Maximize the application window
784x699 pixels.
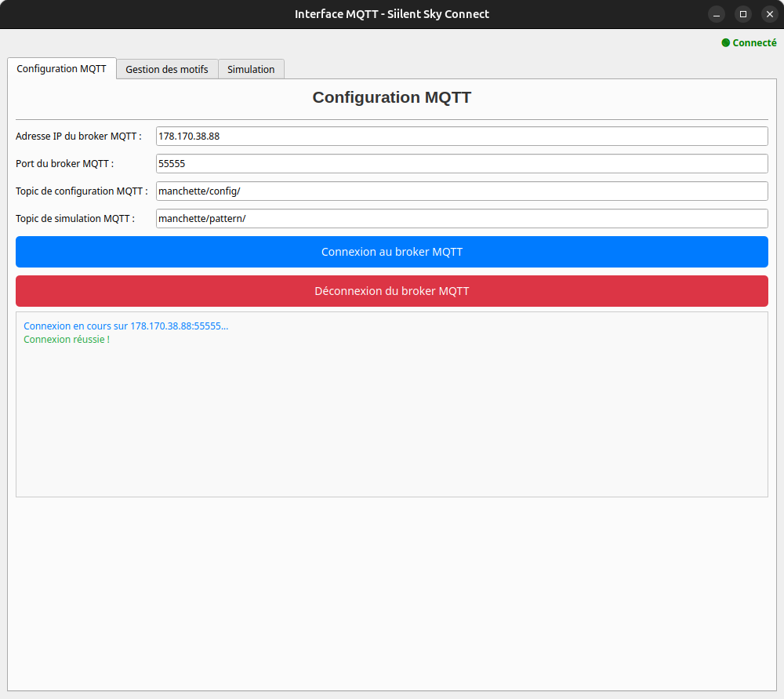743,14
